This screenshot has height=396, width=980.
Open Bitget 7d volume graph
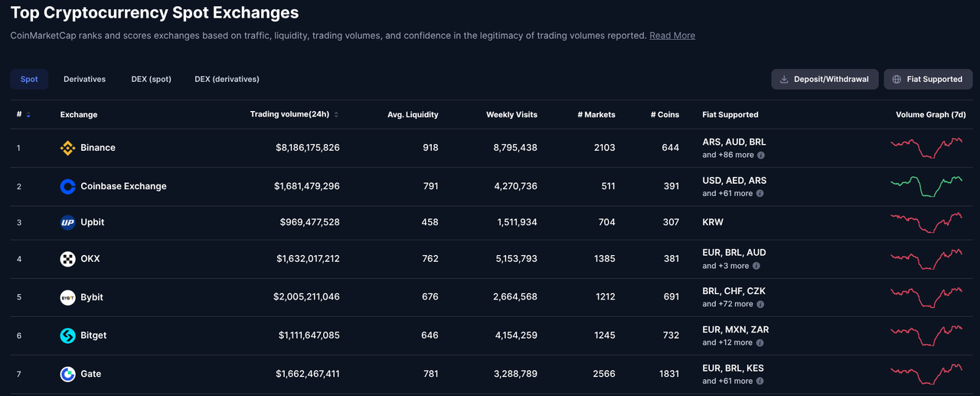[926, 335]
